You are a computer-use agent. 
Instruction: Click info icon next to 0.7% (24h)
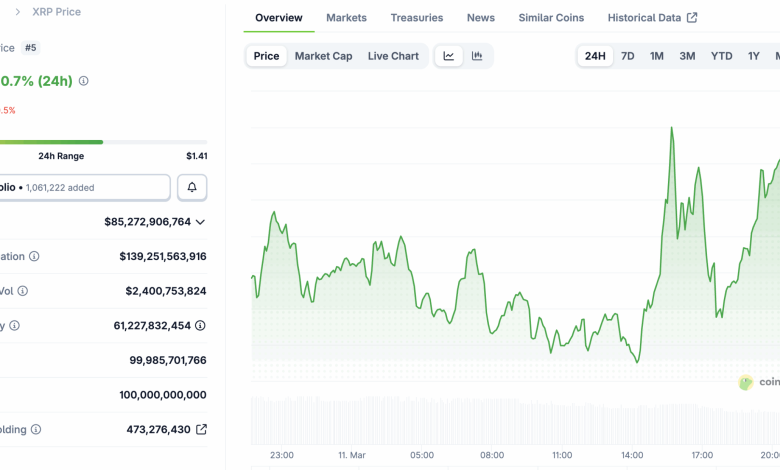click(x=83, y=81)
